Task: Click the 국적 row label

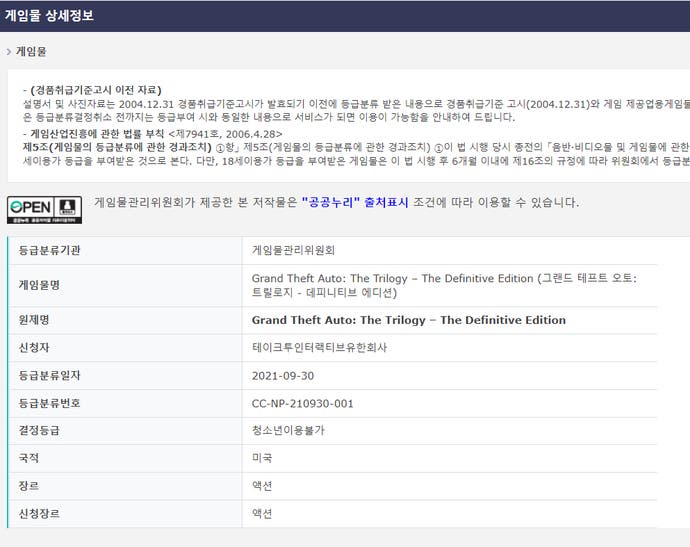Action: coord(29,458)
